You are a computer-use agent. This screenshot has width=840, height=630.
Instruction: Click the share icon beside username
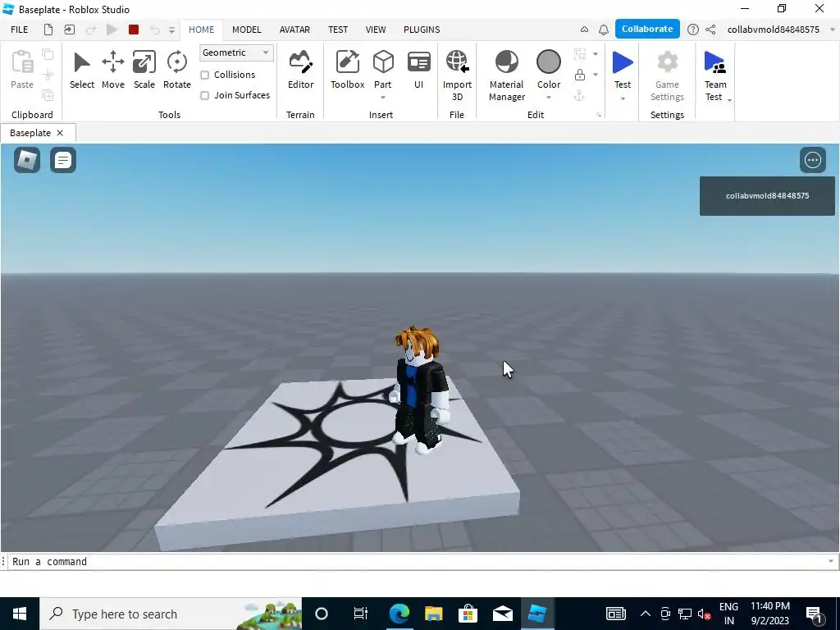click(710, 30)
